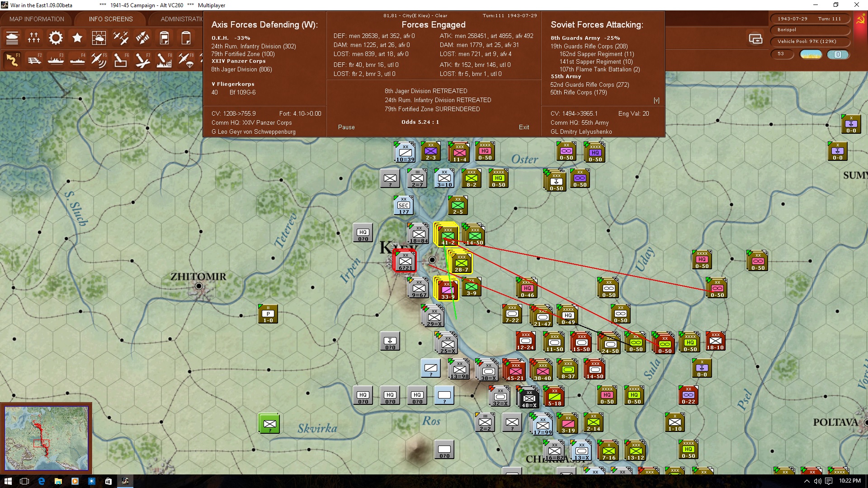Select Naval transport mode (F3)
The image size is (868, 488).
pos(56,60)
